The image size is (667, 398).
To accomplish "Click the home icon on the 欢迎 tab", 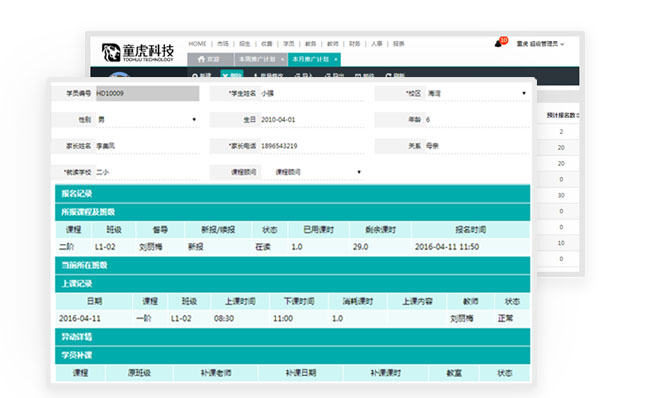I will click(x=201, y=60).
